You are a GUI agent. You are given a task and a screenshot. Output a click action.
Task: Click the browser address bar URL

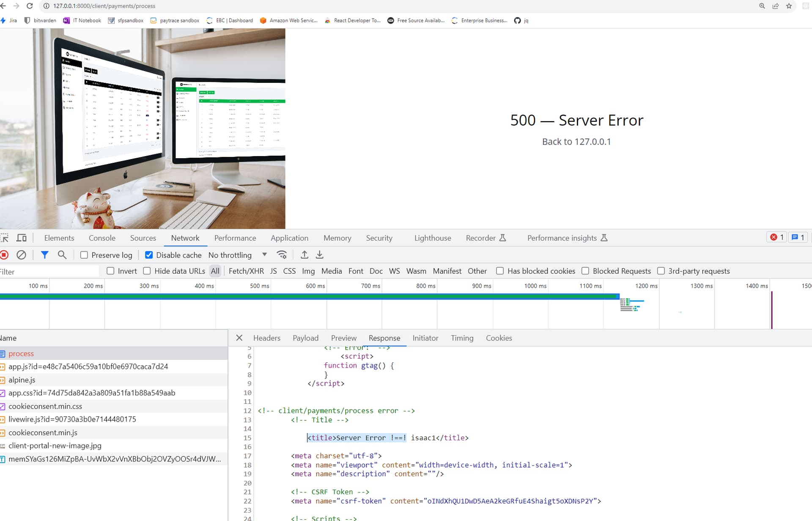tap(104, 6)
